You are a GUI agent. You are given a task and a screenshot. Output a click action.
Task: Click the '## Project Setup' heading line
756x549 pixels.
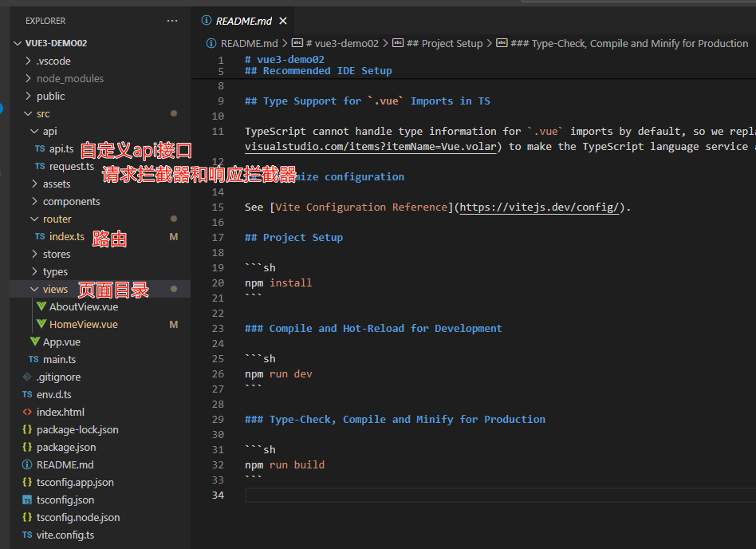pos(293,237)
